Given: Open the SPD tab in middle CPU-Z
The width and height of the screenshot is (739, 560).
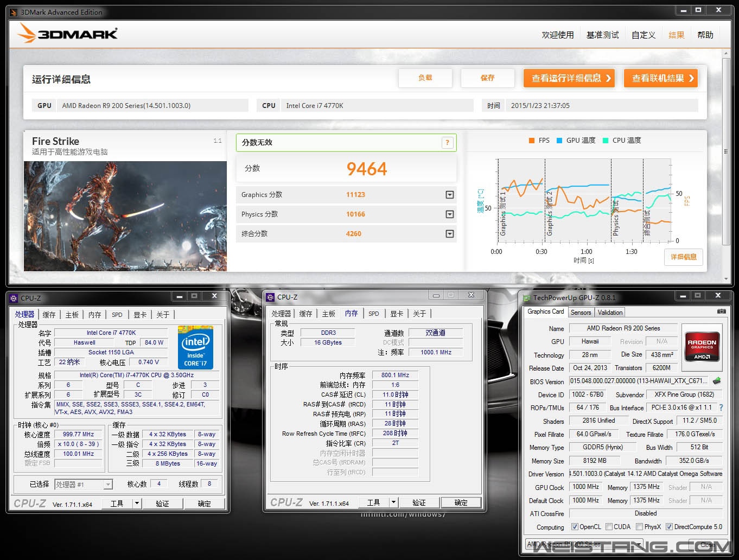Looking at the screenshot, I should coord(374,314).
